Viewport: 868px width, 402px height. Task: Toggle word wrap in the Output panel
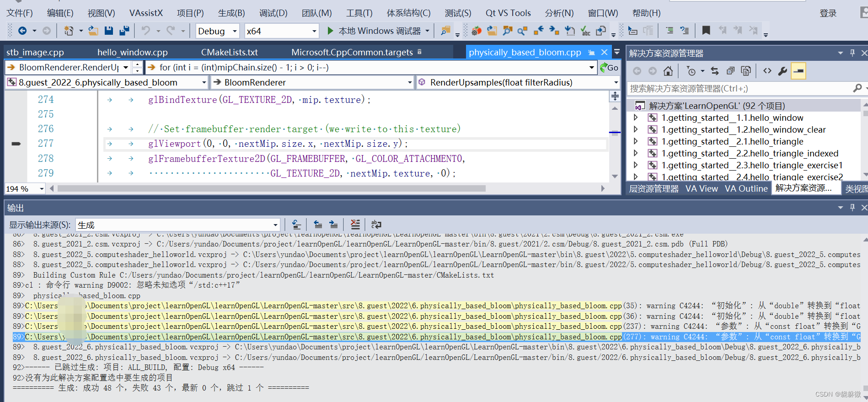[376, 225]
